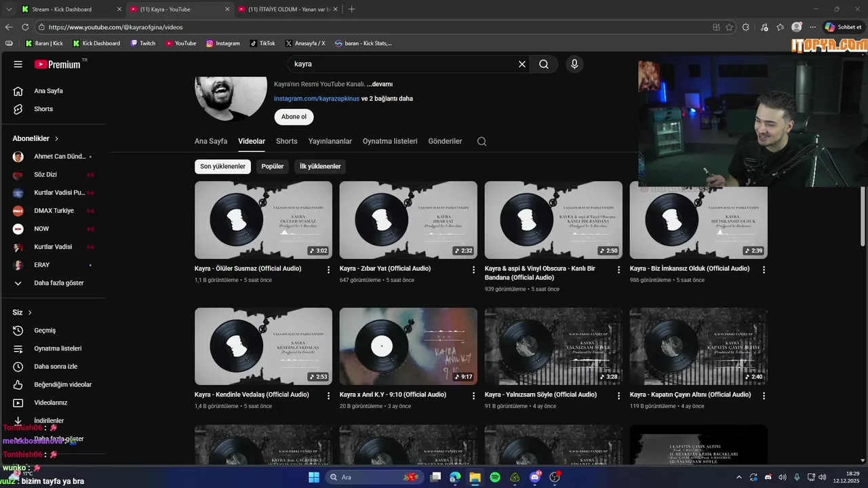Click the browser back arrow
Image resolution: width=868 pixels, height=488 pixels.
[9, 27]
